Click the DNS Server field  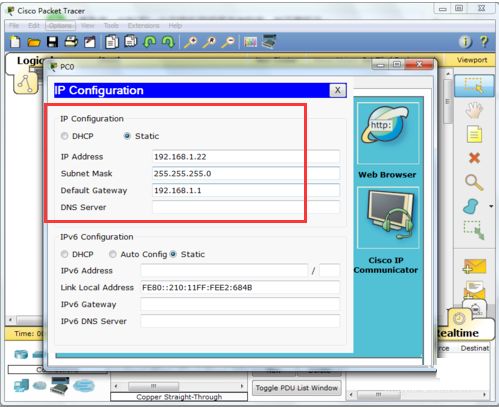246,207
